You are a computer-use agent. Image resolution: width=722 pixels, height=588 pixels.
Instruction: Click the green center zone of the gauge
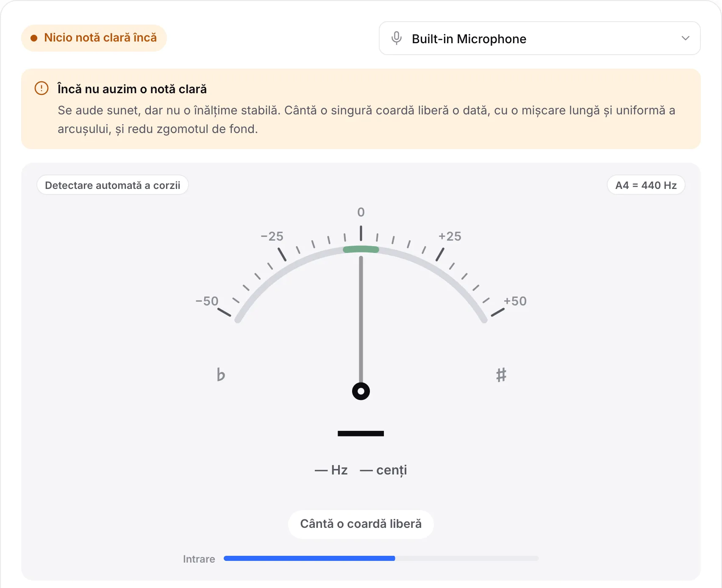pos(361,249)
